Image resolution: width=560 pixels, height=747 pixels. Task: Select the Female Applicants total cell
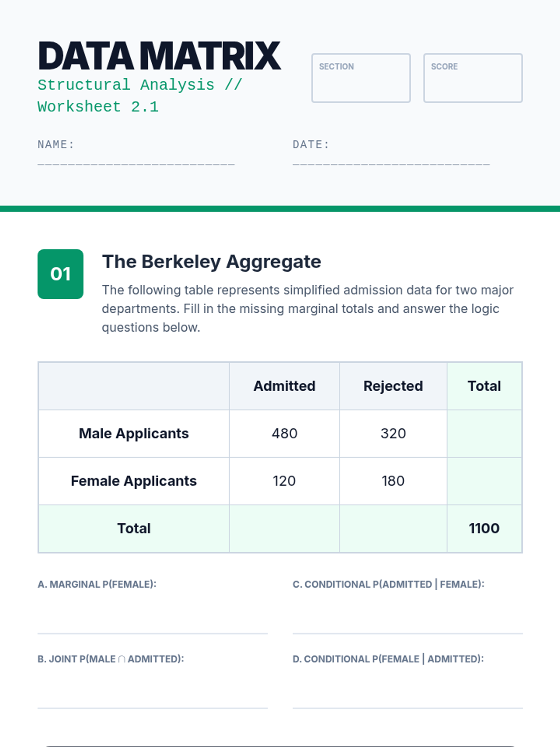point(484,481)
